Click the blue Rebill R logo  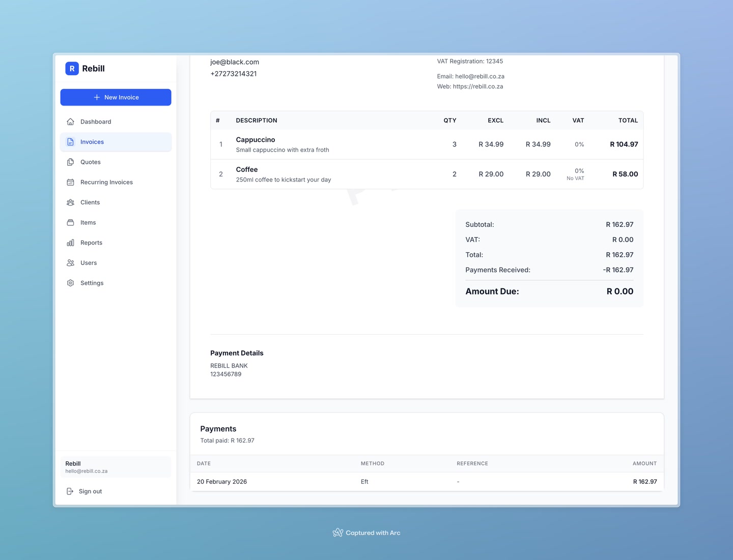click(72, 68)
